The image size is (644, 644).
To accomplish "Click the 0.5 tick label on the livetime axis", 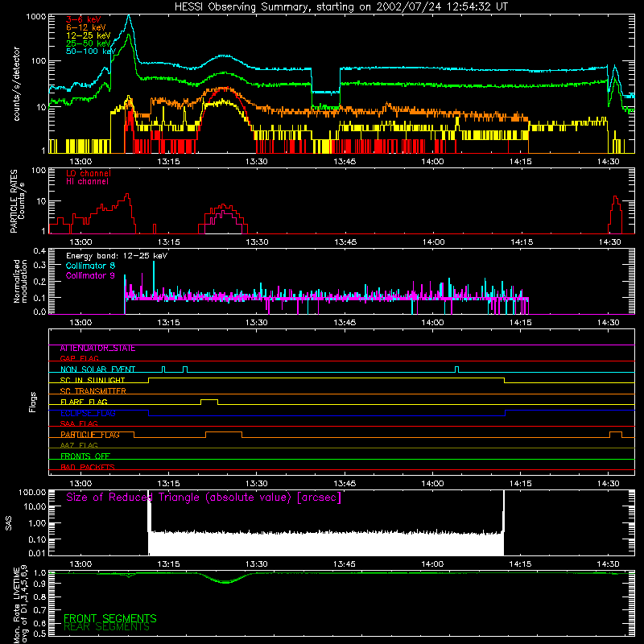I will 39,634.
